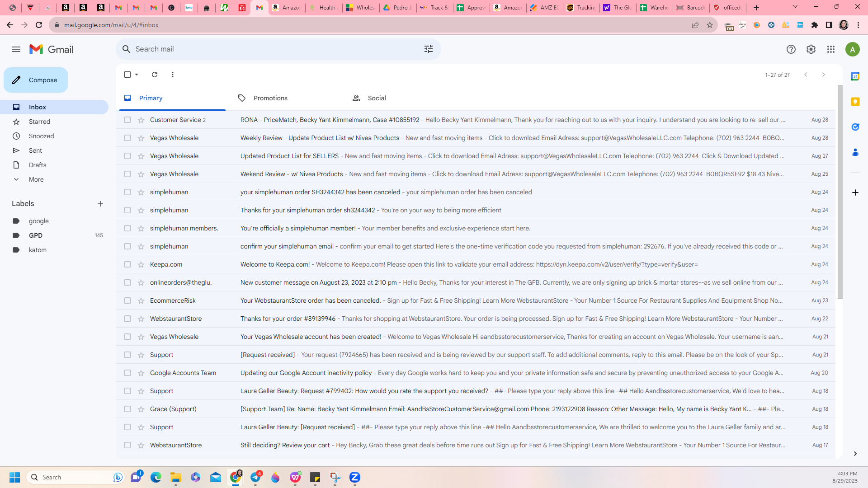Open Gmail Settings gear
This screenshot has width=868, height=488.
coord(811,49)
